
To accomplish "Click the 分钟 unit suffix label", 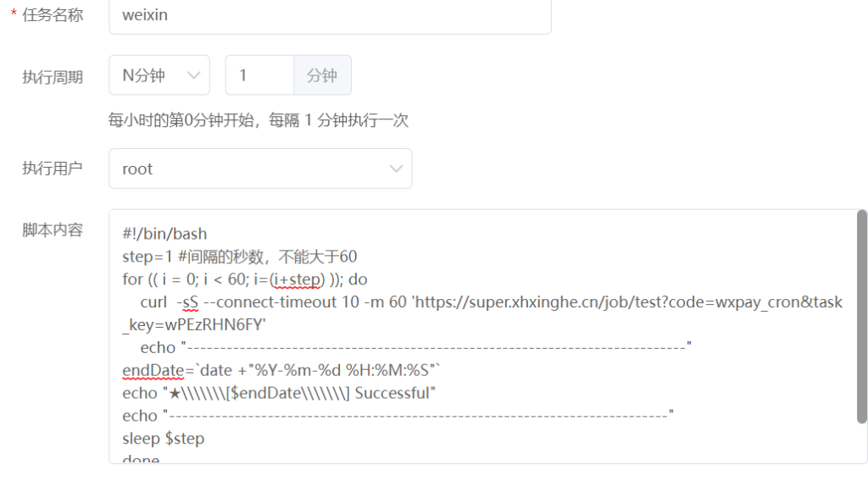I will coord(322,75).
